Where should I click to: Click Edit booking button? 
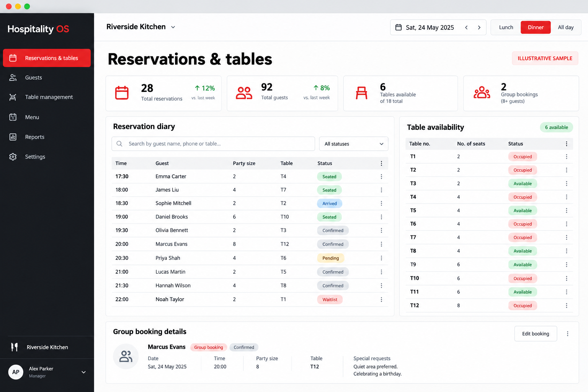click(x=536, y=333)
